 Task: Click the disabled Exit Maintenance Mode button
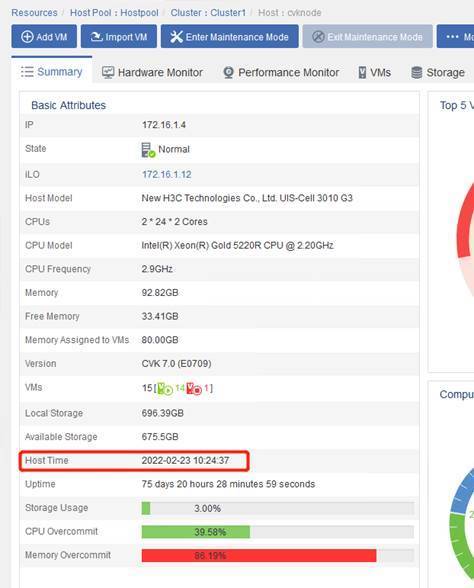click(x=368, y=36)
